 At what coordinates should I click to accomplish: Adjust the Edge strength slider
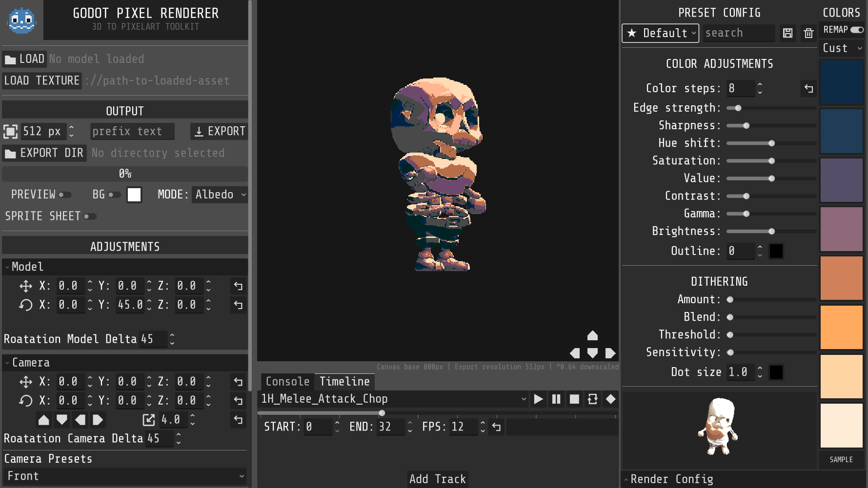(771, 108)
